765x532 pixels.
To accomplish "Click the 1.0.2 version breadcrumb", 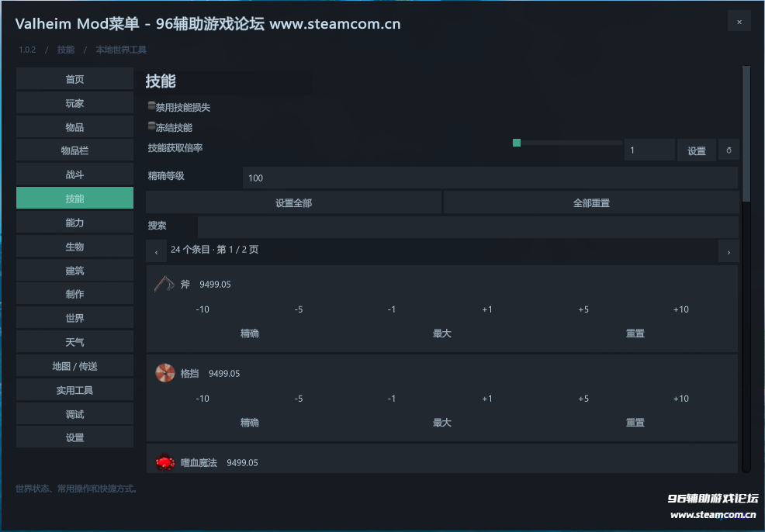I will point(27,50).
